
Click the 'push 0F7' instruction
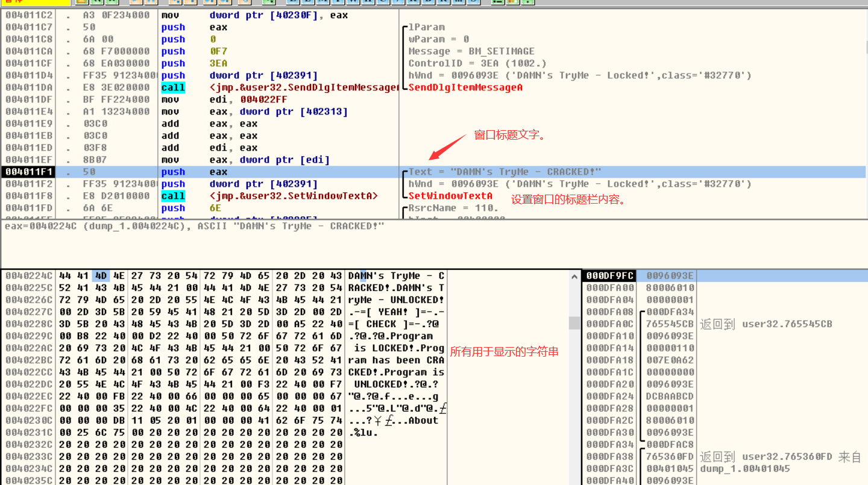194,51
